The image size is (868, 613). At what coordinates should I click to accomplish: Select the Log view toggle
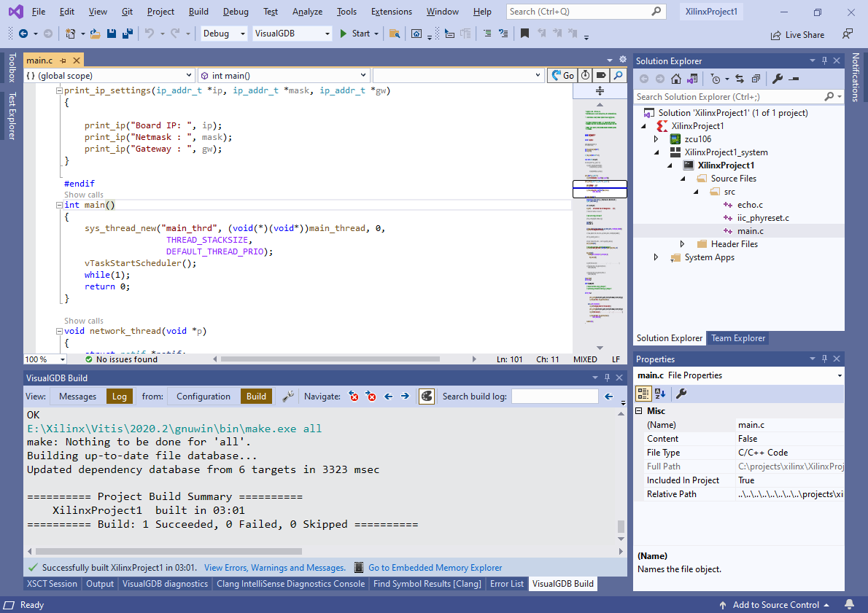(120, 396)
